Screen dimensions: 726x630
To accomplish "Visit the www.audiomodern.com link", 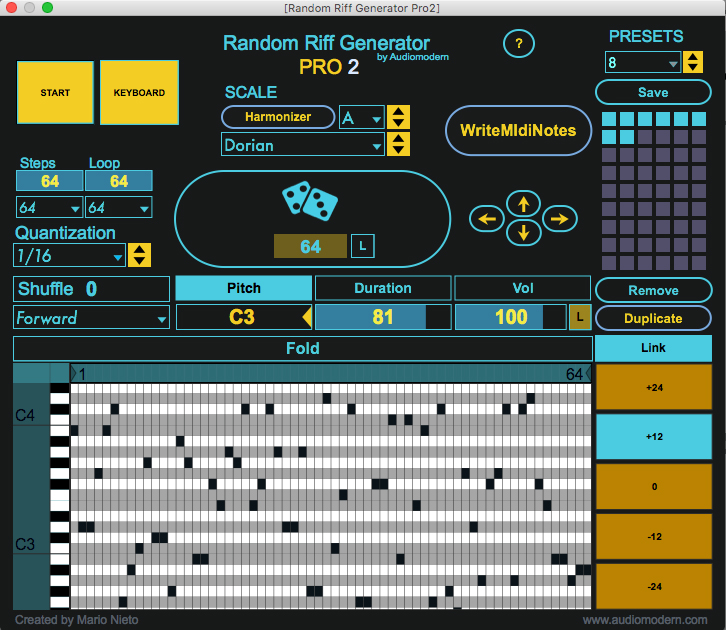I will point(645,620).
